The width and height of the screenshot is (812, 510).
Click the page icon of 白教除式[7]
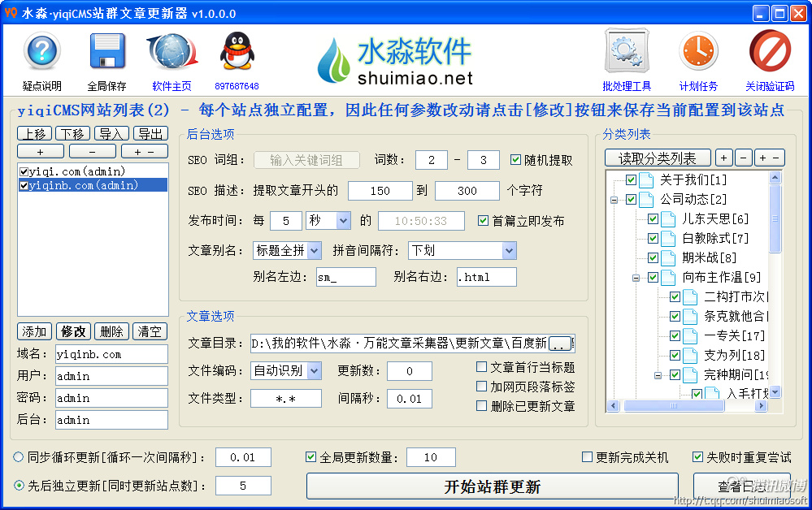click(668, 238)
